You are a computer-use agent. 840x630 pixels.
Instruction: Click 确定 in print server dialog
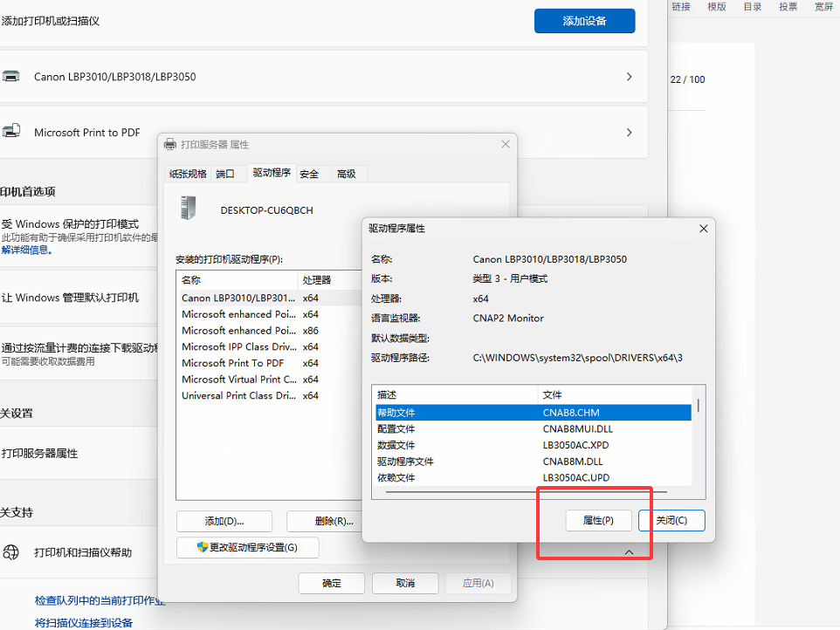coord(331,583)
